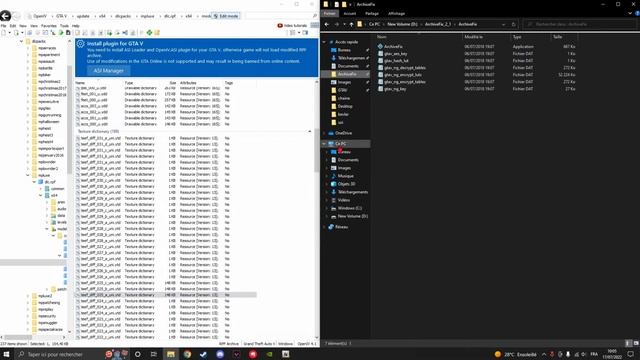
Task: Click green cross icon in OpenIV toolbar
Action: 149,33
